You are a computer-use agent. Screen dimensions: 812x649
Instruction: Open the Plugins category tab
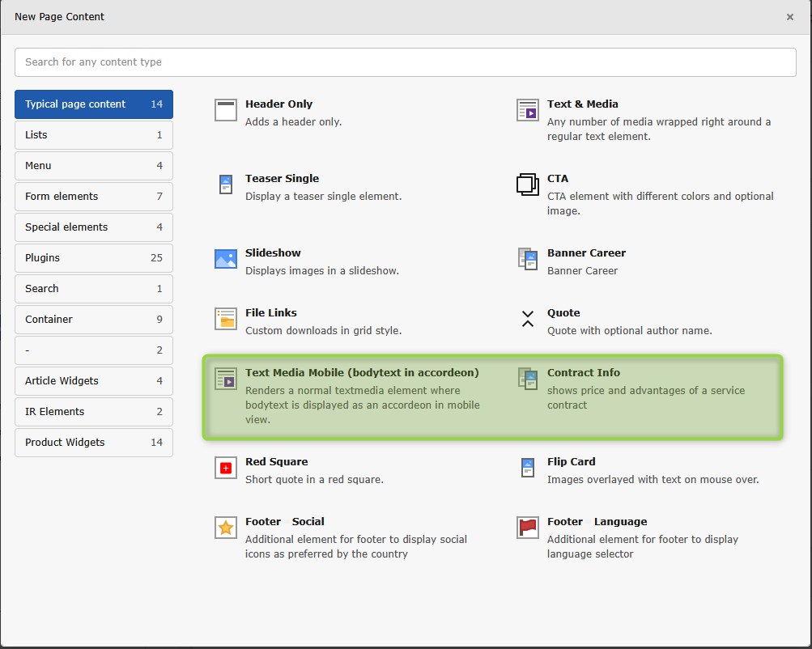point(94,258)
